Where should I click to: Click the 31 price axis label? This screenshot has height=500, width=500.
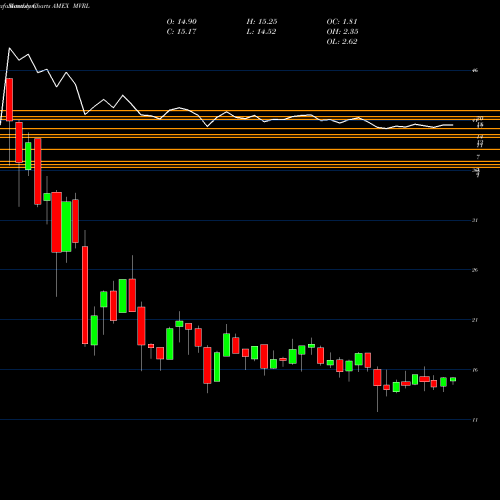click(x=475, y=220)
